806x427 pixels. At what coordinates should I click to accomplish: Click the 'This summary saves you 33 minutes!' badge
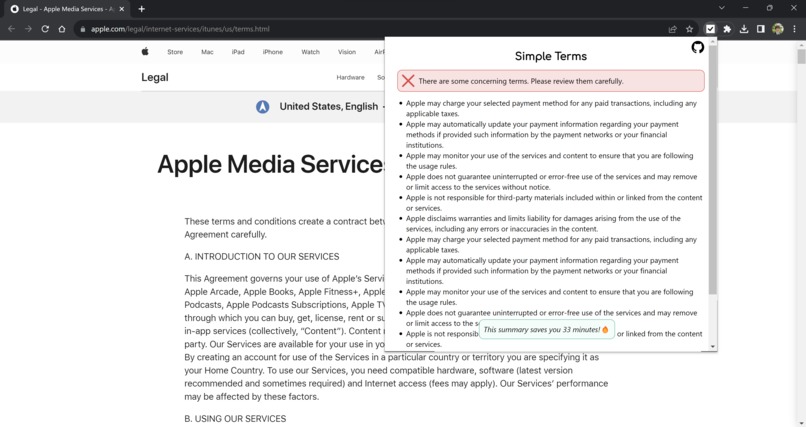click(546, 329)
